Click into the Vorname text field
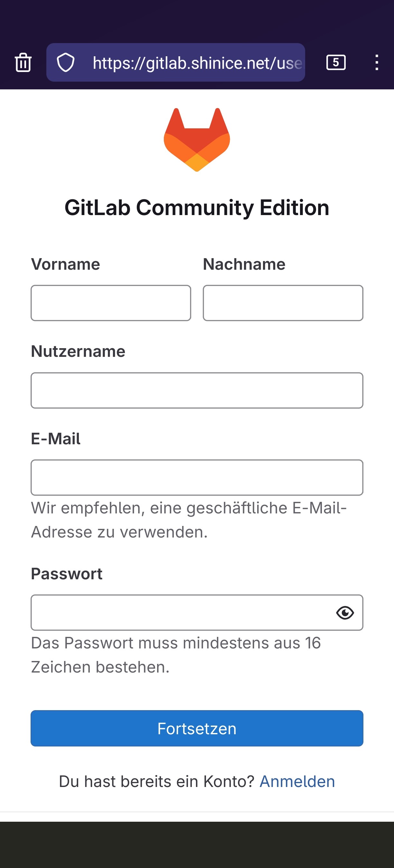The image size is (394, 868). [111, 303]
